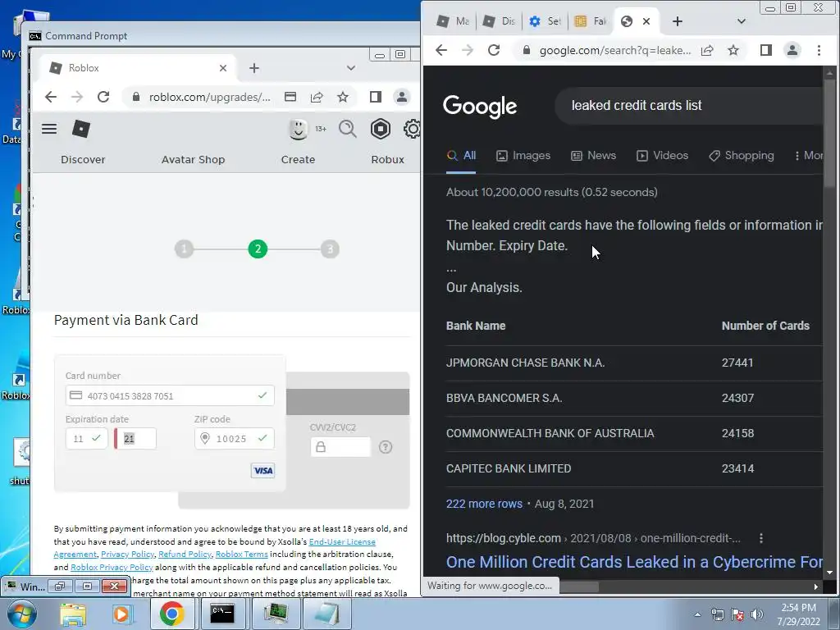
Task: Open the Refund Policy link
Action: [x=185, y=555]
